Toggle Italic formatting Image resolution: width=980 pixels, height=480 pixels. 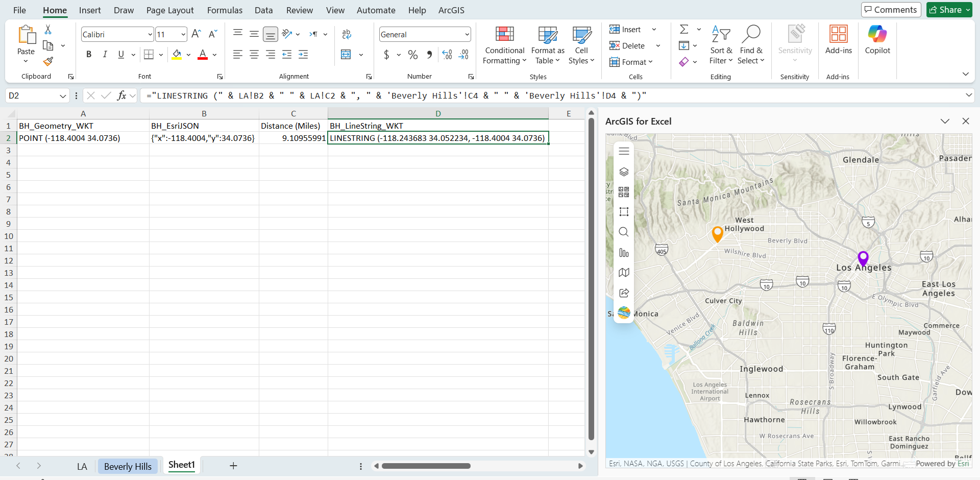click(x=105, y=55)
